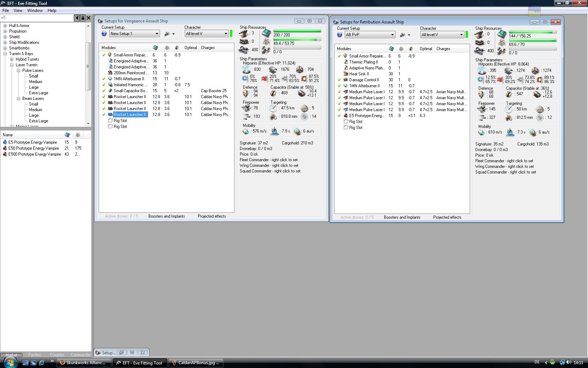Click 'Boosters and Implants' in the Retribution window

click(402, 217)
